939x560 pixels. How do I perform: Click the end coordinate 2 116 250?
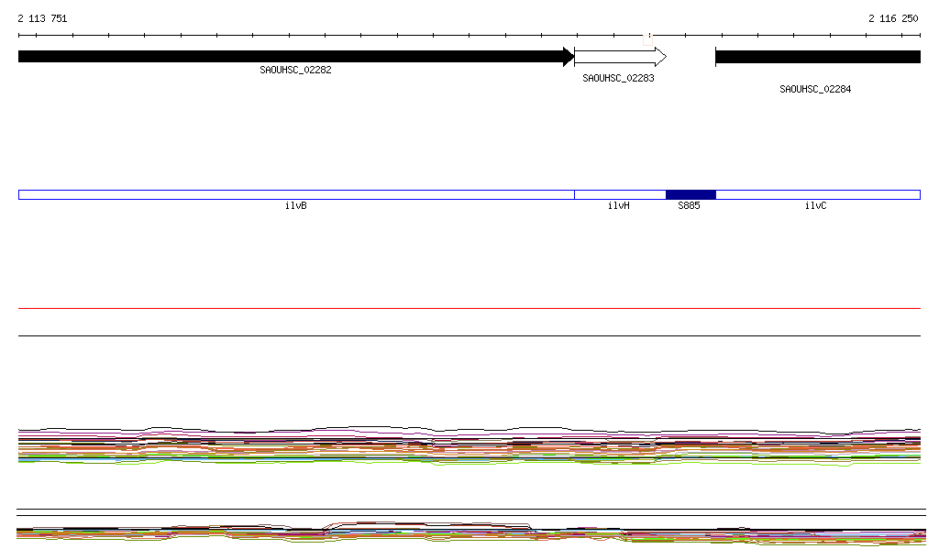point(892,18)
